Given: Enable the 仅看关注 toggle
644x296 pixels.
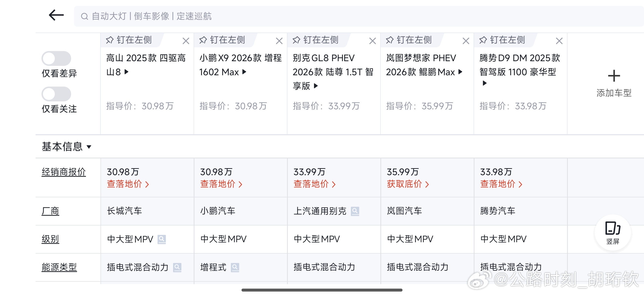Looking at the screenshot, I should tap(56, 94).
